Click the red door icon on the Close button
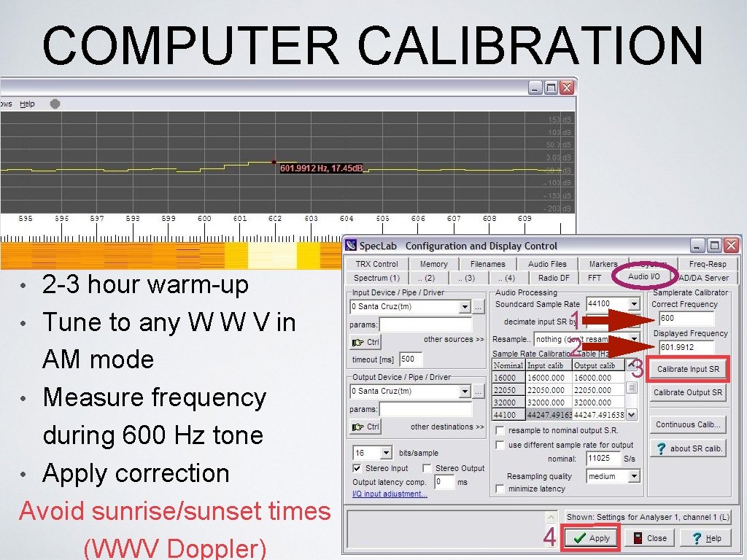This screenshot has height=560, width=747. (x=638, y=537)
